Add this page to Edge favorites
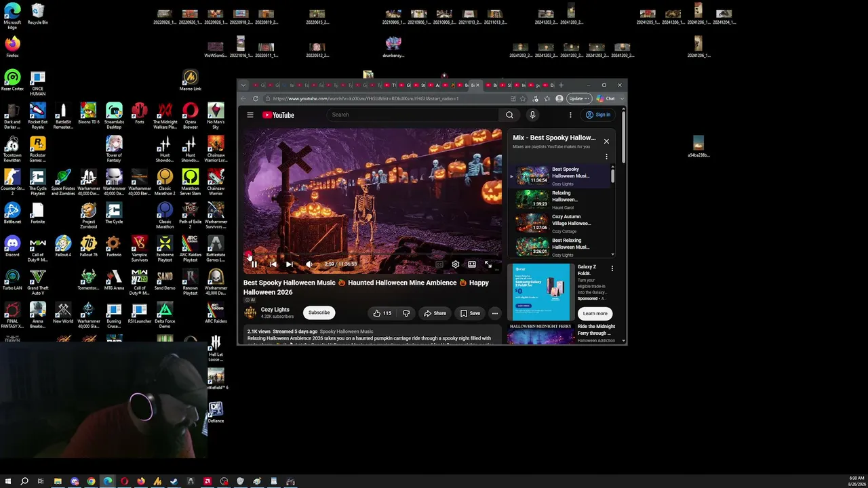868x488 pixels. (523, 98)
